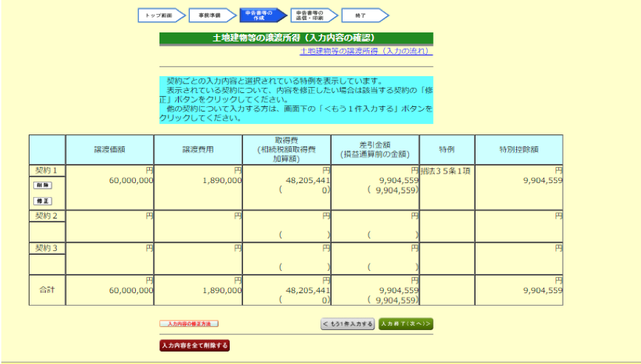This screenshot has height=364, width=641.
Task: Click the 特別控除額 column header
Action: pos(518,149)
